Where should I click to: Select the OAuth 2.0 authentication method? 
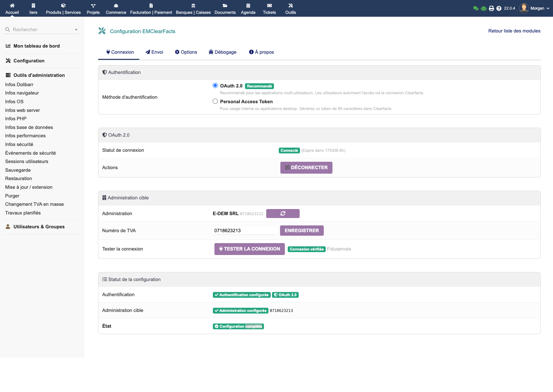[215, 86]
